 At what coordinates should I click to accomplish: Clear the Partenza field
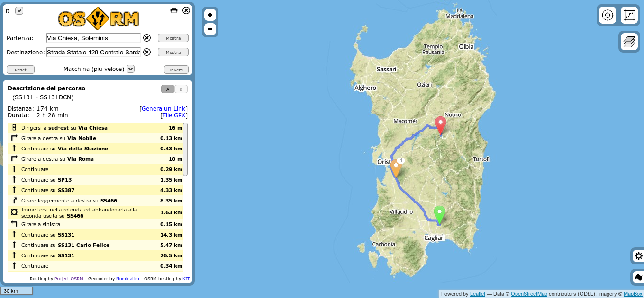(147, 38)
